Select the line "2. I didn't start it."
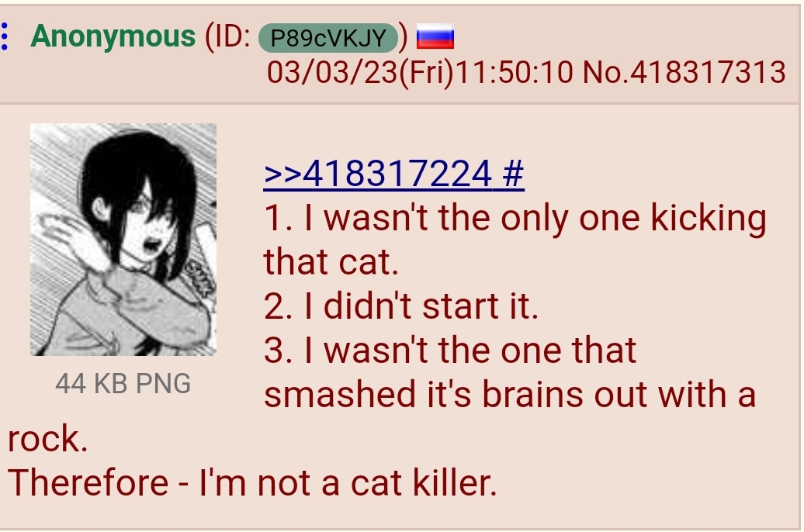This screenshot has height=532, width=804. (x=401, y=306)
